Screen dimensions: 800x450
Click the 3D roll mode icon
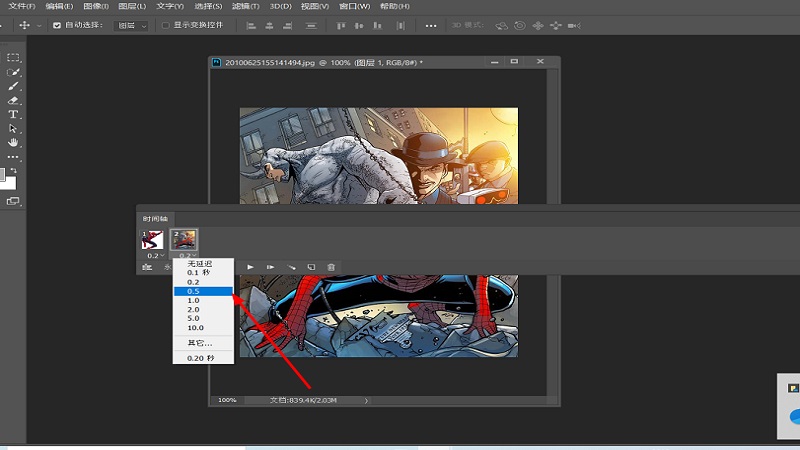coord(520,26)
